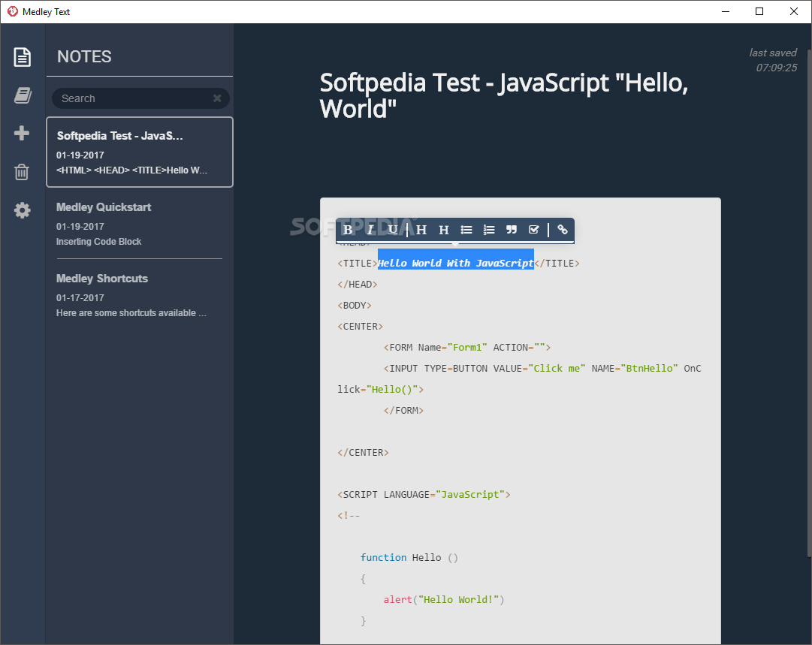The image size is (812, 645).
Task: Insert numbered list from popup toolbar
Action: (489, 230)
